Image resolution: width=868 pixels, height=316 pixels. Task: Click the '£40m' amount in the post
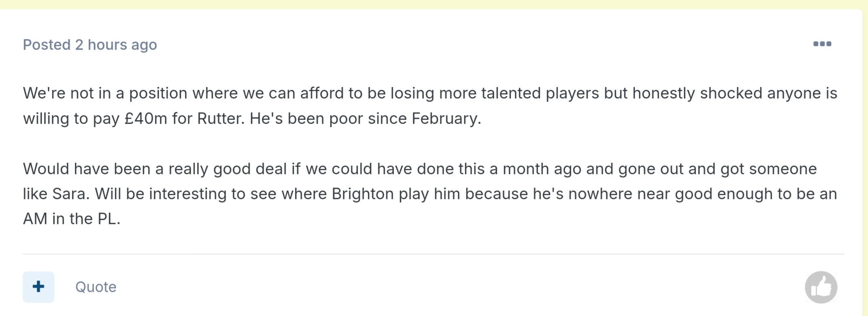[x=146, y=119]
